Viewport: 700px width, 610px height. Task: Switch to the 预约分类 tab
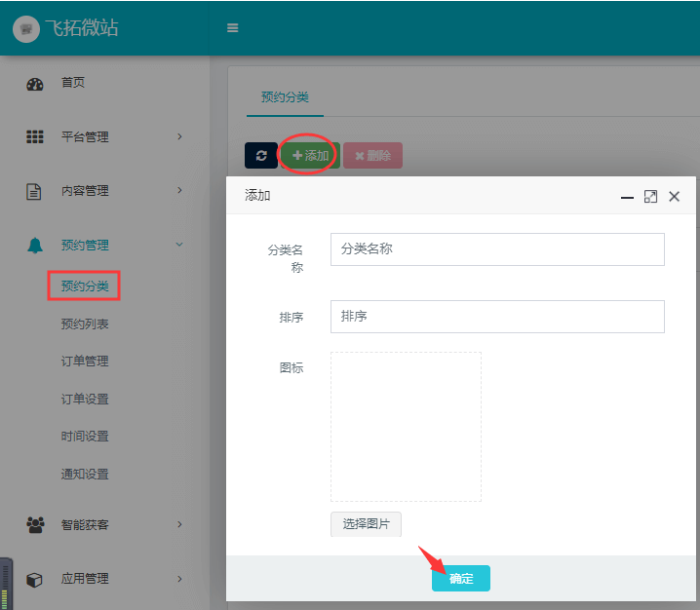(x=285, y=96)
